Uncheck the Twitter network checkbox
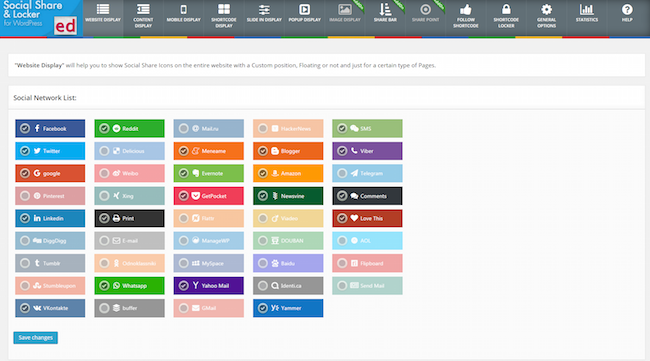Viewport: 650px width, 361px height. click(25, 151)
